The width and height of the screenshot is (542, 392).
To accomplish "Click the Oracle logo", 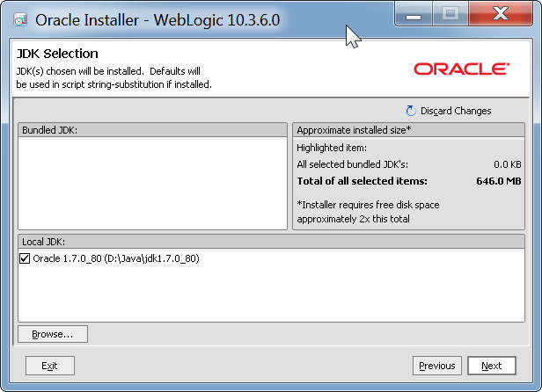I will point(461,69).
